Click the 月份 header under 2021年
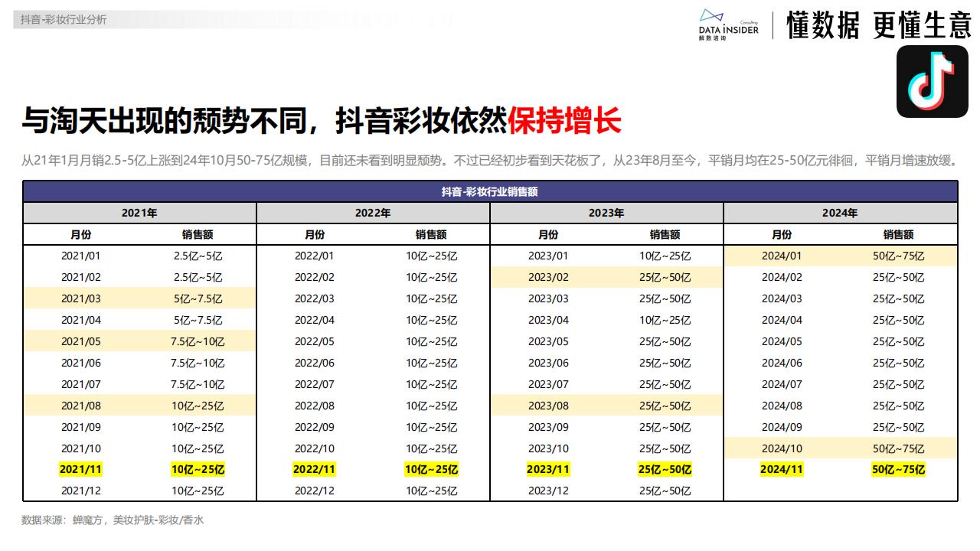This screenshot has height=551, width=980. coord(81,234)
